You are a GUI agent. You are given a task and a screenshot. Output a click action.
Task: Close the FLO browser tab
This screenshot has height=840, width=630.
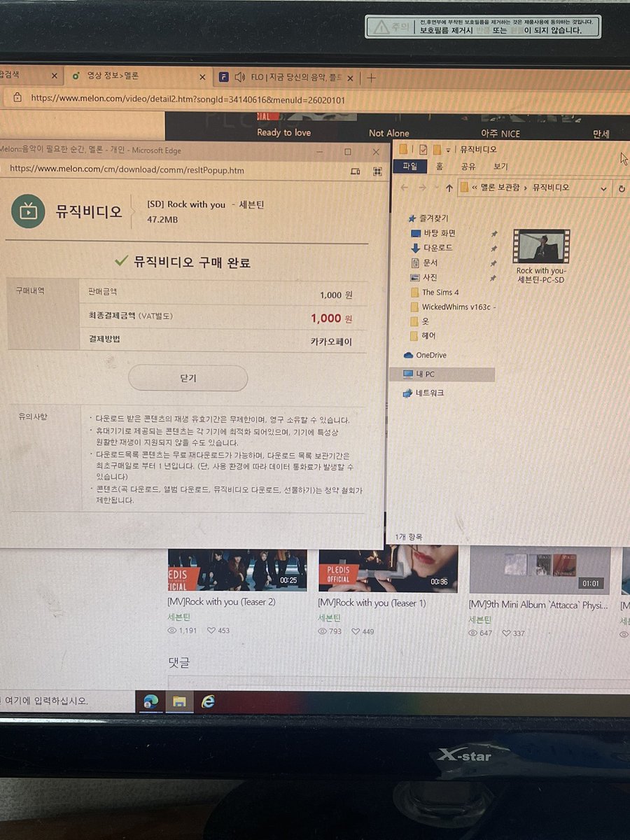click(x=351, y=78)
